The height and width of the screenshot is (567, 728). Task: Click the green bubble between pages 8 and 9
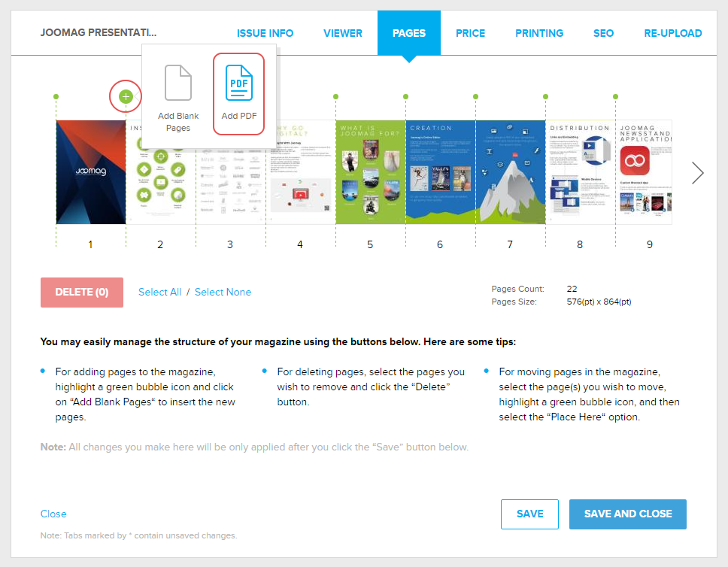pos(615,96)
